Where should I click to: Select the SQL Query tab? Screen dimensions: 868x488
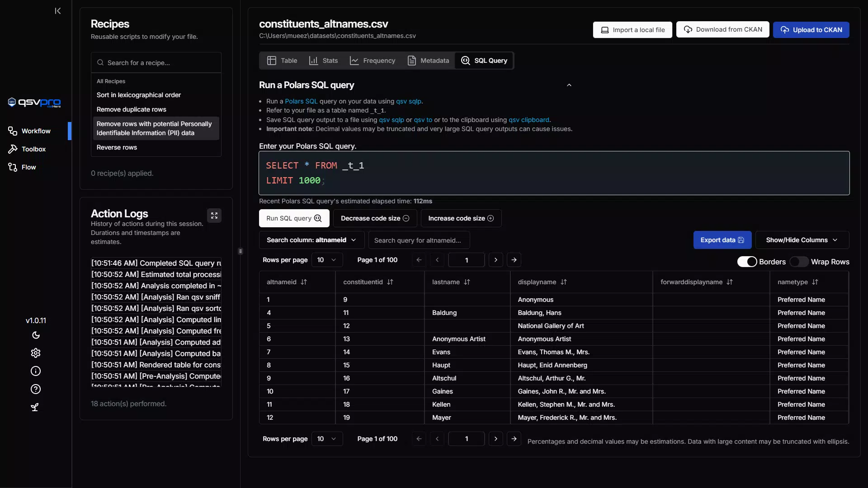(484, 61)
